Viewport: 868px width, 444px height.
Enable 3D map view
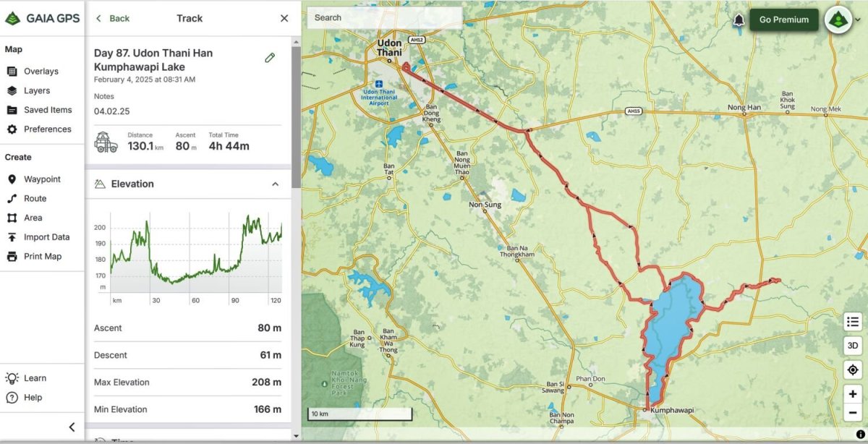852,345
